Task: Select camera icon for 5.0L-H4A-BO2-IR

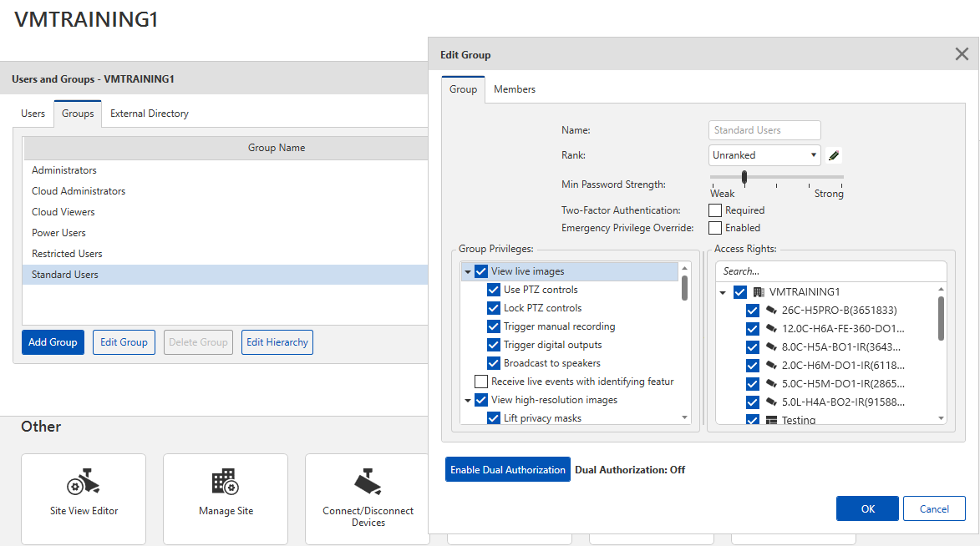Action: (x=771, y=402)
